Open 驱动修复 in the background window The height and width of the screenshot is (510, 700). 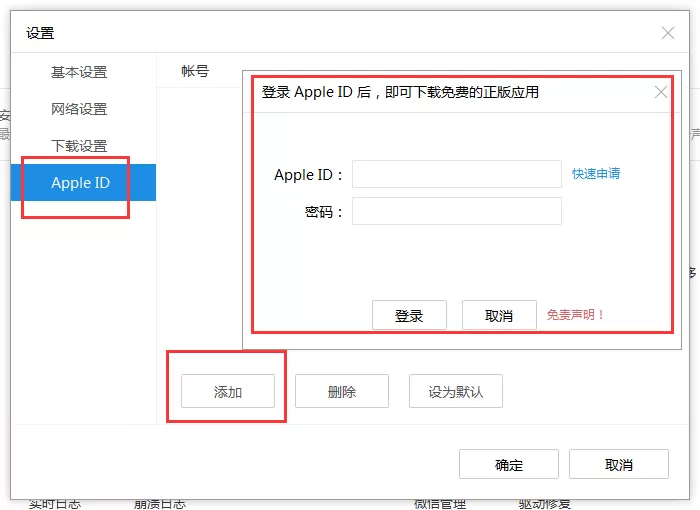point(545,505)
